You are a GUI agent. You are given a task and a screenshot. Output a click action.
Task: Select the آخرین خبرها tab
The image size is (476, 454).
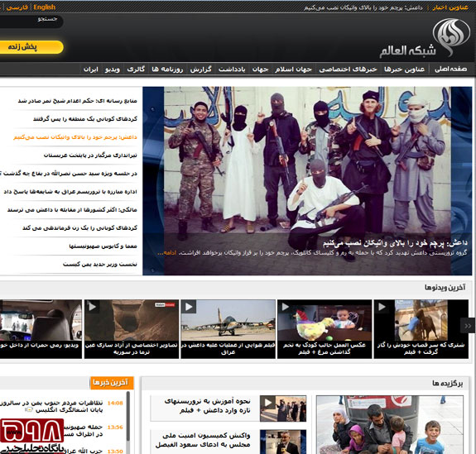(x=112, y=383)
